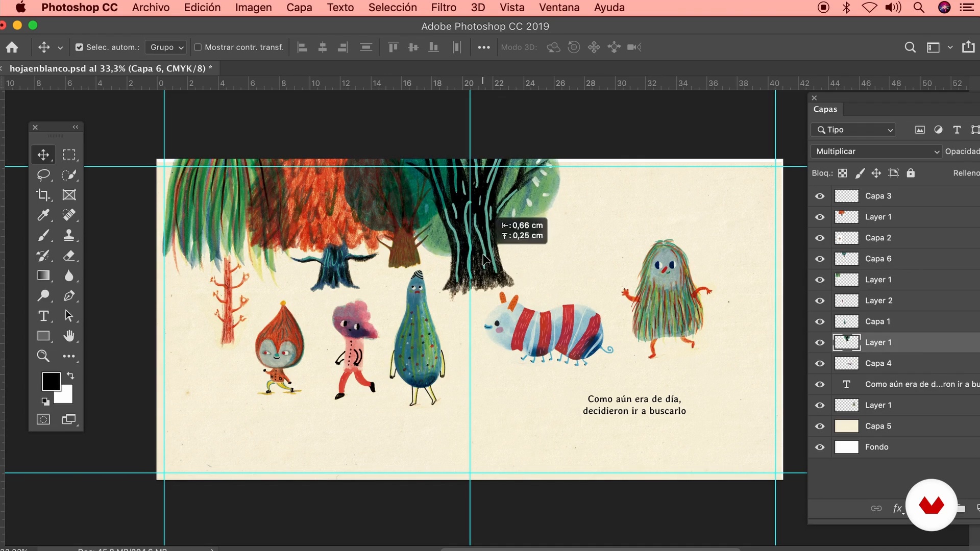This screenshot has width=980, height=551.
Task: Hide the Layer 2 layer
Action: tap(820, 300)
